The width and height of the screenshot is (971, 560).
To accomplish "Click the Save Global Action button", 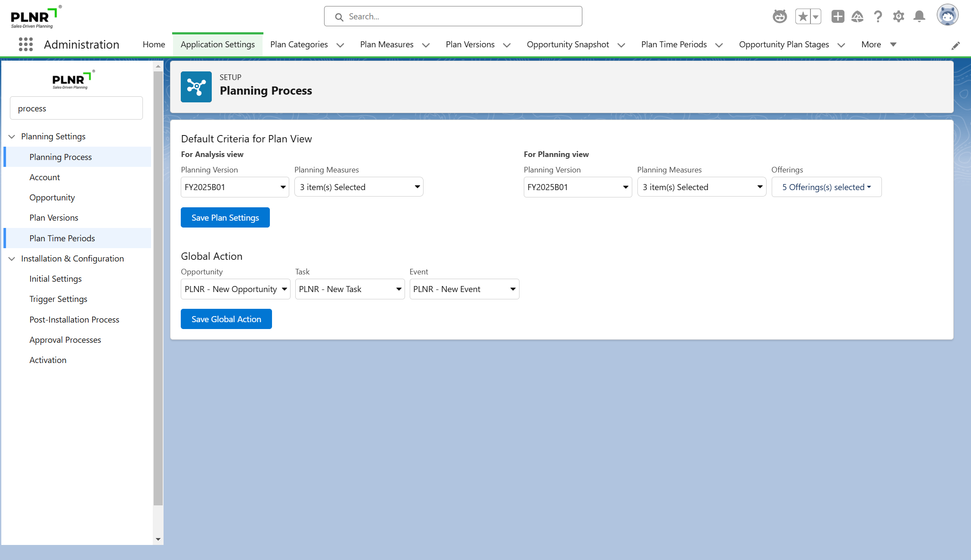I will coord(226,319).
